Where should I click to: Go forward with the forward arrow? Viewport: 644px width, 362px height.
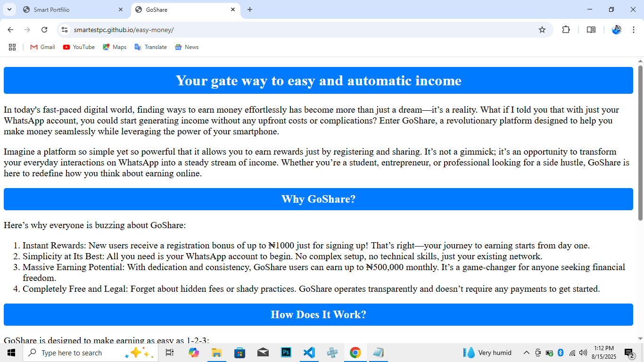pyautogui.click(x=27, y=30)
